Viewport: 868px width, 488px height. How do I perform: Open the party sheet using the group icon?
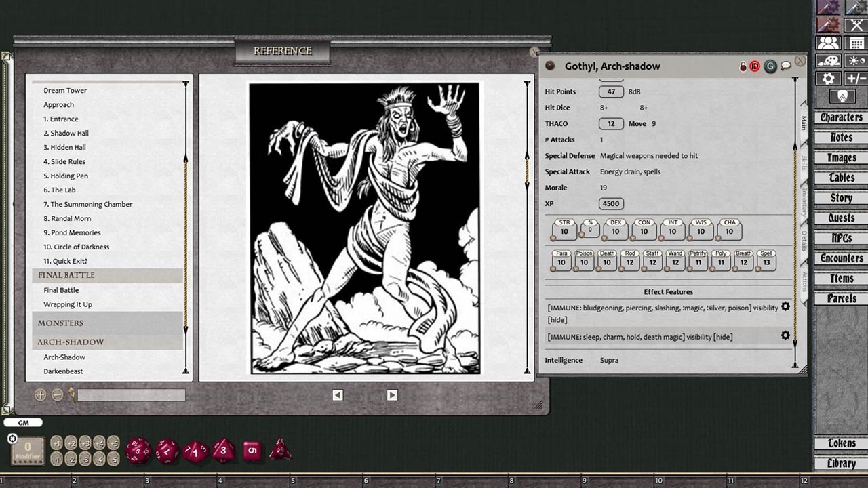828,43
